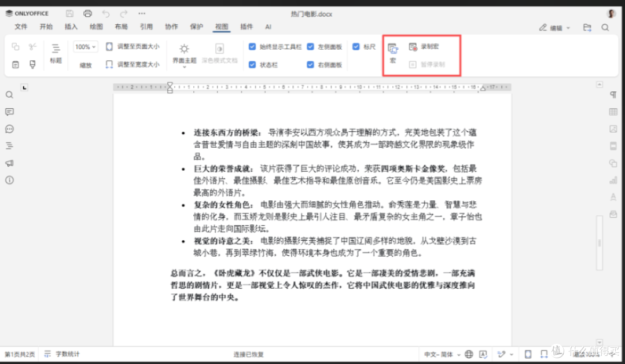Click the Copy icon in the ribbon
This screenshot has width=625, height=364.
point(16,47)
